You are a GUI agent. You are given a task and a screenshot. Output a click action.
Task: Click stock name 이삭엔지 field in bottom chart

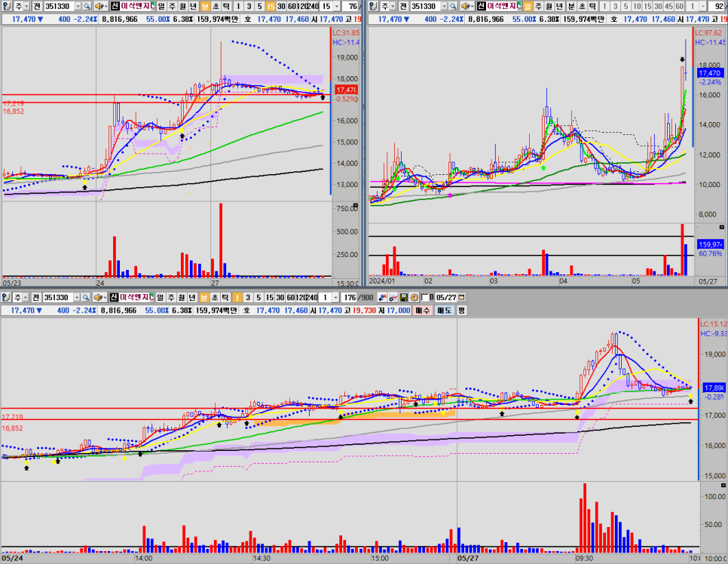tap(136, 297)
